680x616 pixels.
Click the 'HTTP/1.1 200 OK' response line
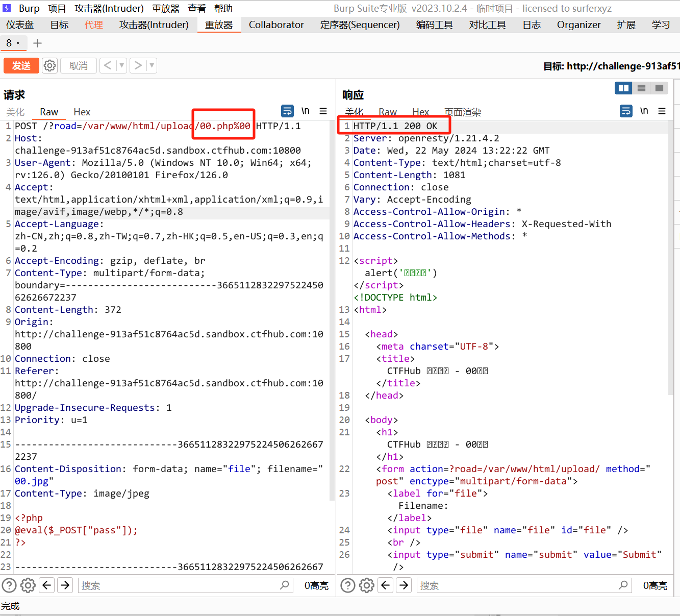(395, 126)
